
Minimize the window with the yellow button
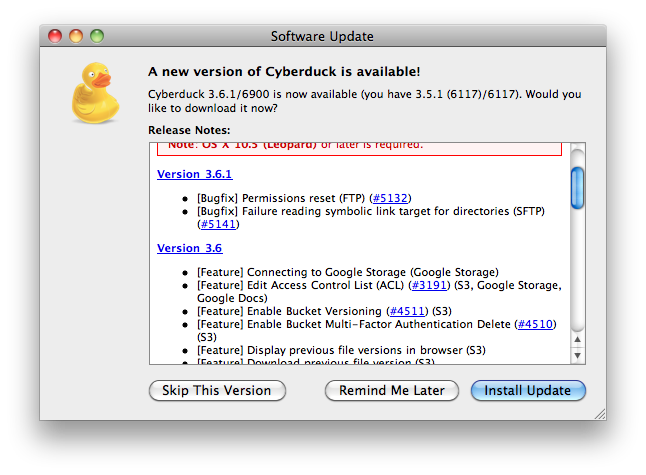pos(77,37)
